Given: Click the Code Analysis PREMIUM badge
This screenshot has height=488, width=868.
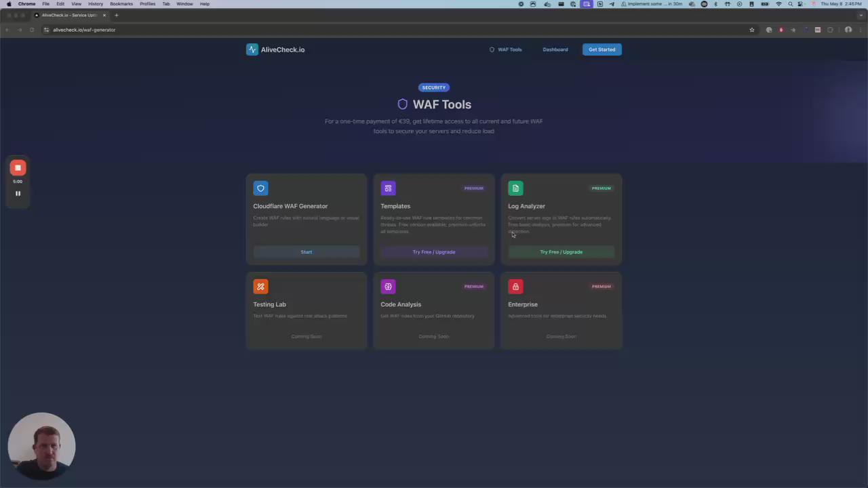Looking at the screenshot, I should tap(474, 287).
